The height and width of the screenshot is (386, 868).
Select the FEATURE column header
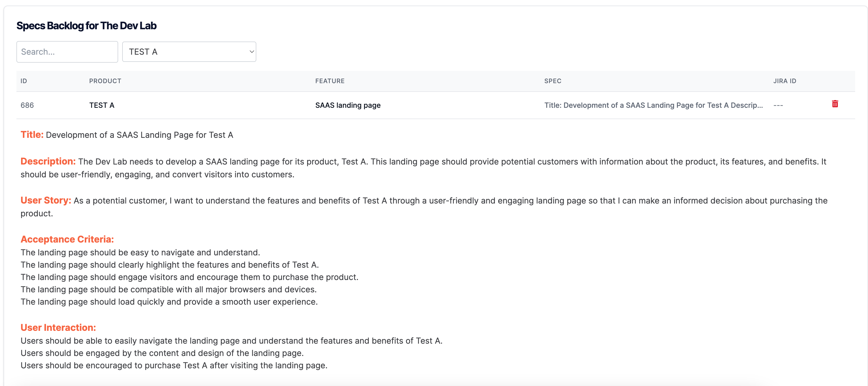pos(330,81)
